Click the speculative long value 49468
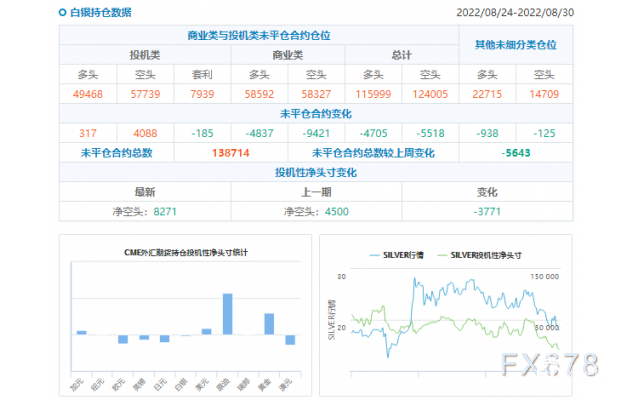Image resolution: width=629 pixels, height=400 pixels. [87, 93]
